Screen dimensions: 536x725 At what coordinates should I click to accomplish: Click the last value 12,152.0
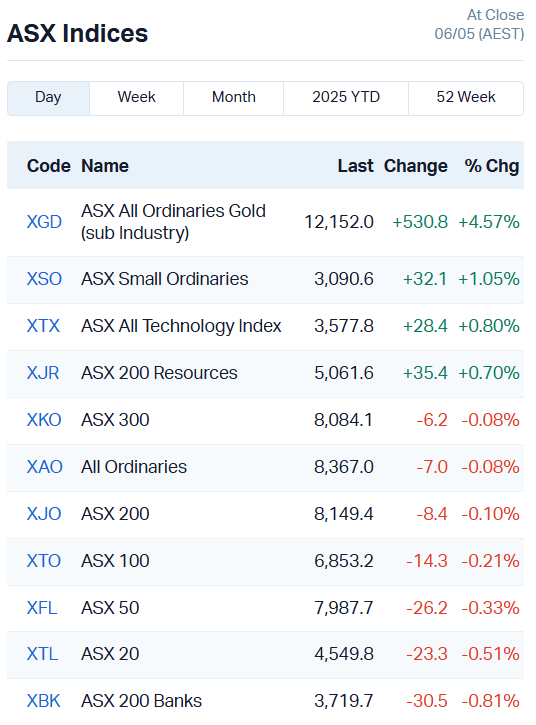(339, 222)
